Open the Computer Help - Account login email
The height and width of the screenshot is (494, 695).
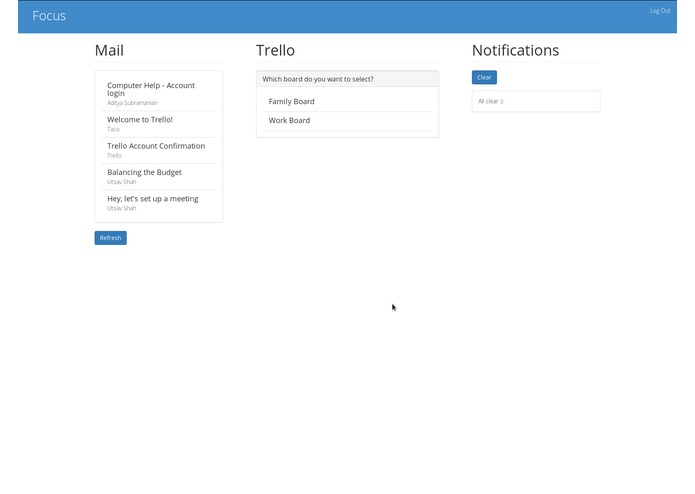(159, 93)
